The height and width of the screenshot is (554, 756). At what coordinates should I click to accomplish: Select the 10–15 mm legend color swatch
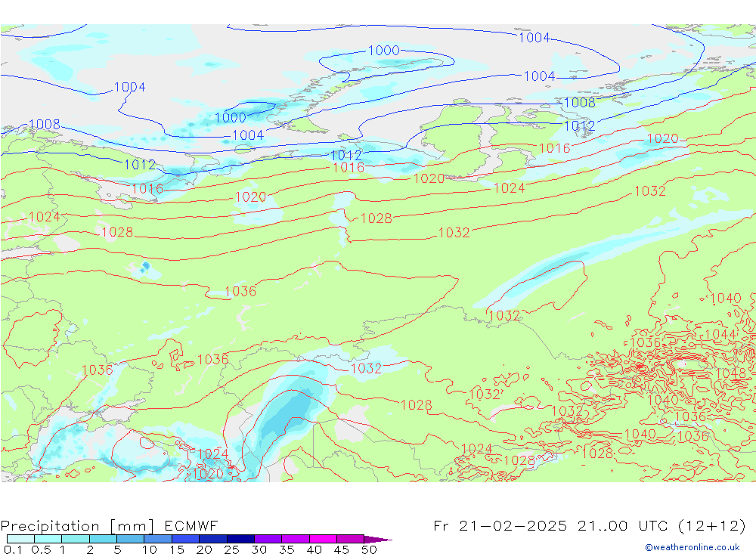point(158,539)
